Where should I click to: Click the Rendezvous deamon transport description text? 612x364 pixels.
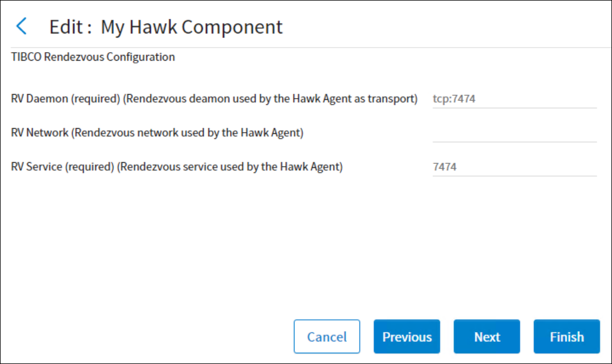tap(271, 99)
